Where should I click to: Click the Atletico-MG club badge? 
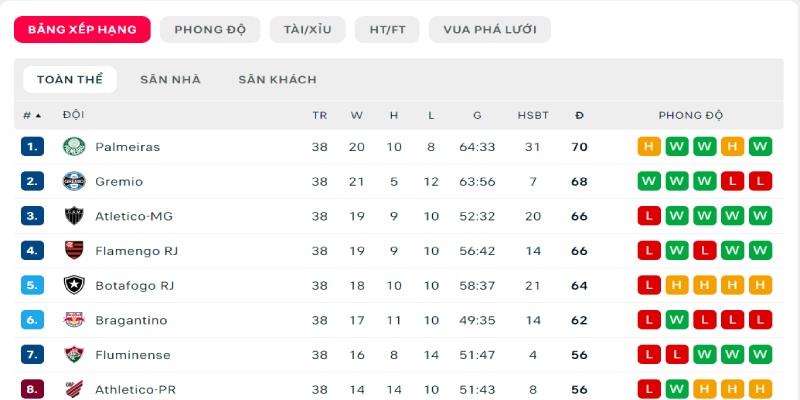point(74,216)
